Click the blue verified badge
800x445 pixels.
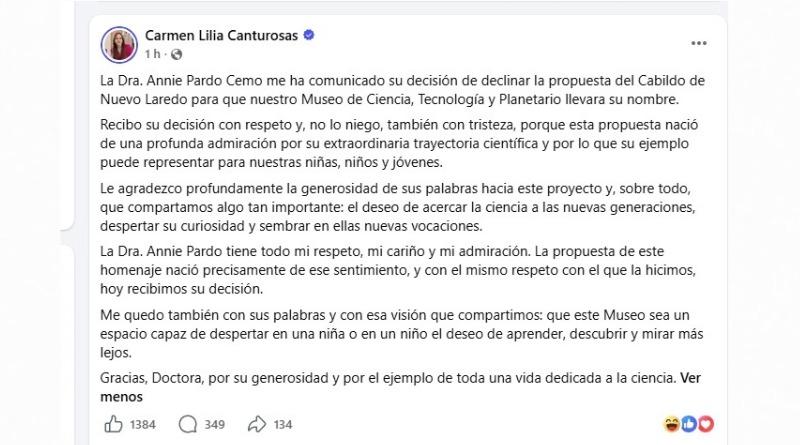(x=309, y=35)
